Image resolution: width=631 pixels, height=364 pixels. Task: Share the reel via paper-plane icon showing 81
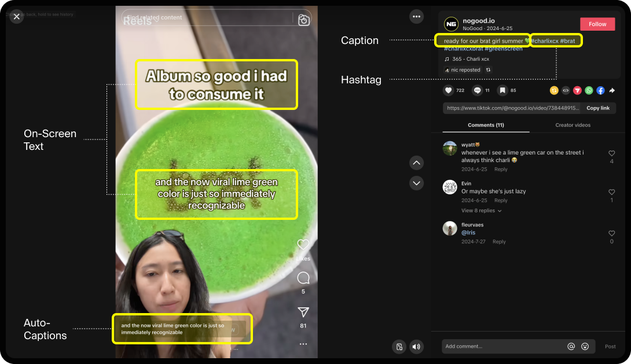click(303, 312)
